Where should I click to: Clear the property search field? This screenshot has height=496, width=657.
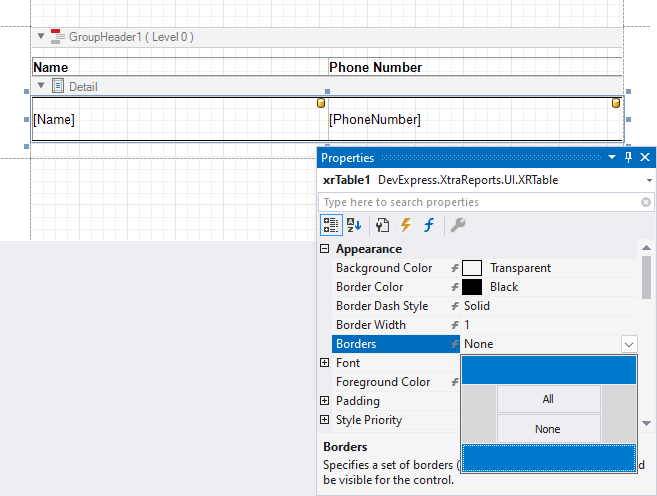646,202
